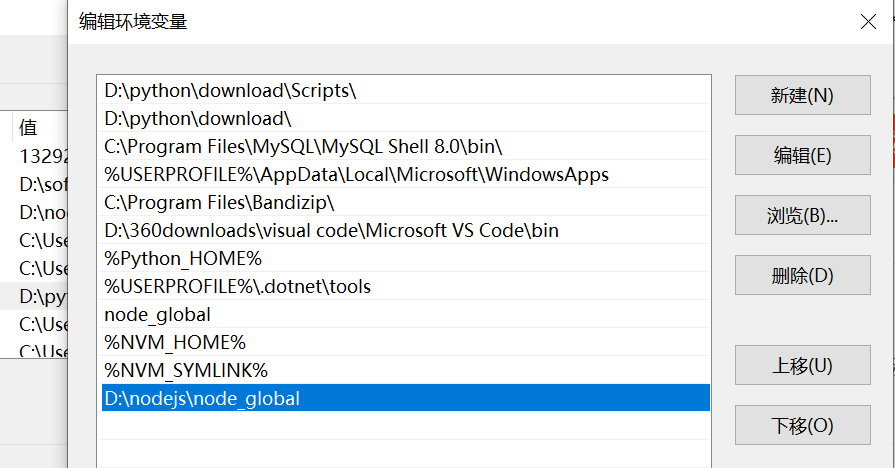Select the D:\sof row in background window

tap(34, 184)
